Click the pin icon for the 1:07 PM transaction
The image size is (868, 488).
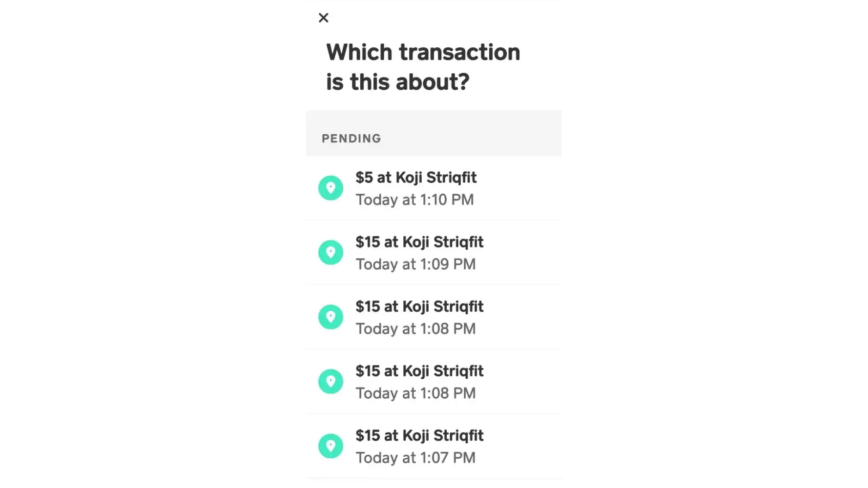(x=331, y=446)
